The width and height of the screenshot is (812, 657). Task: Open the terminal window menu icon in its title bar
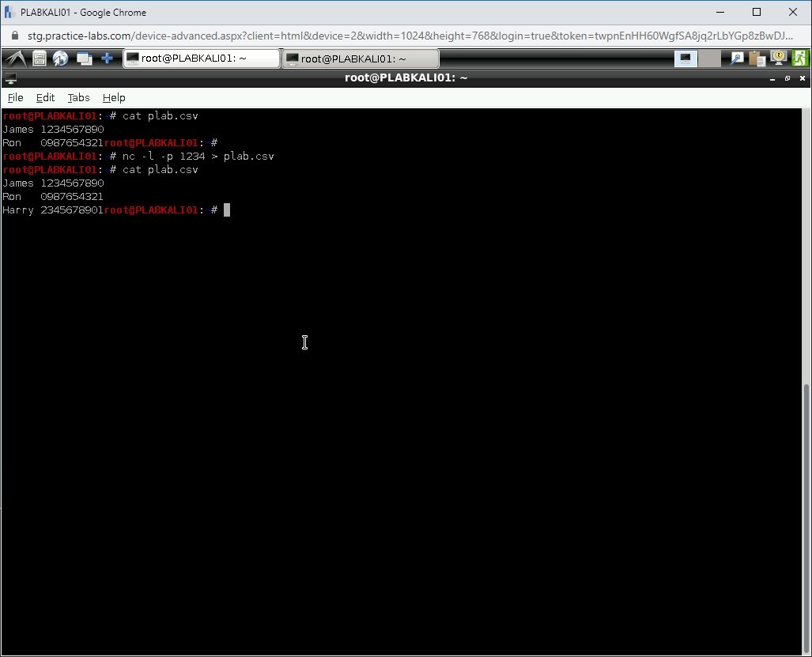click(x=10, y=77)
